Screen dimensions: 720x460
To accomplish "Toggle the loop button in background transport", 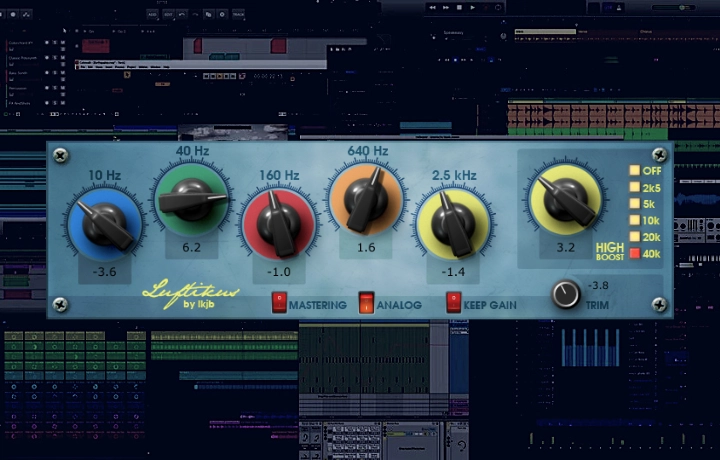I will (x=498, y=7).
